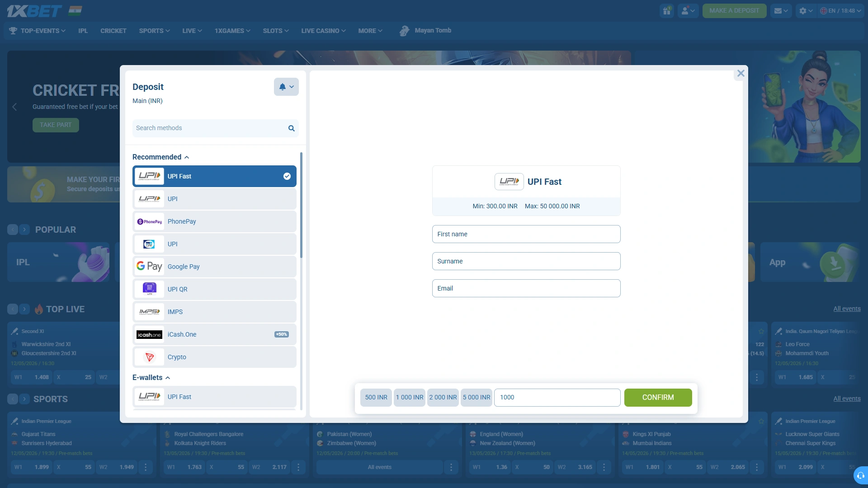Open the settings gear dropdown
This screenshot has height=488, width=868.
(806, 11)
